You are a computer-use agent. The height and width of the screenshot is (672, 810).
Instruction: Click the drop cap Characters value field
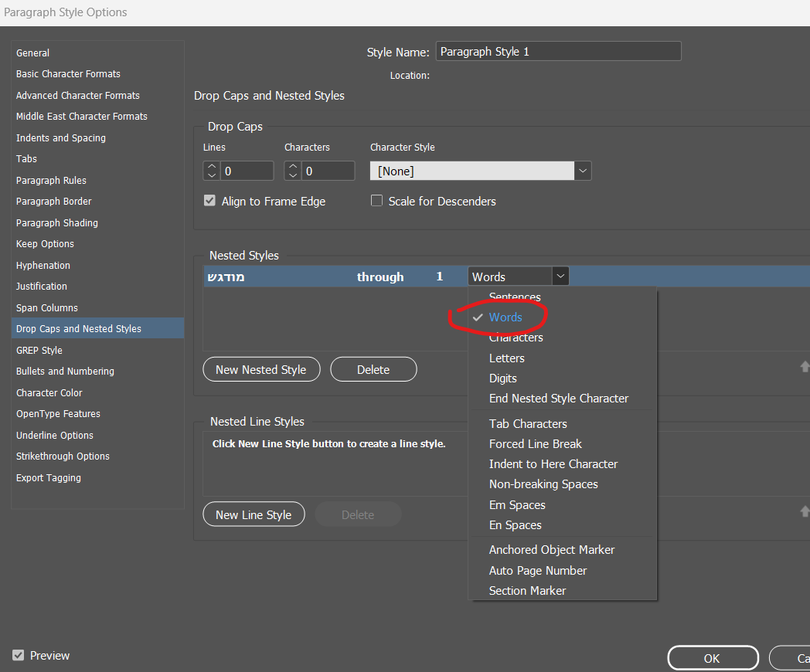328,171
